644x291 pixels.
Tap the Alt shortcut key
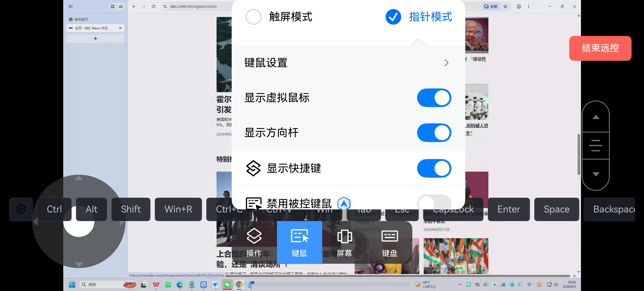coord(91,209)
